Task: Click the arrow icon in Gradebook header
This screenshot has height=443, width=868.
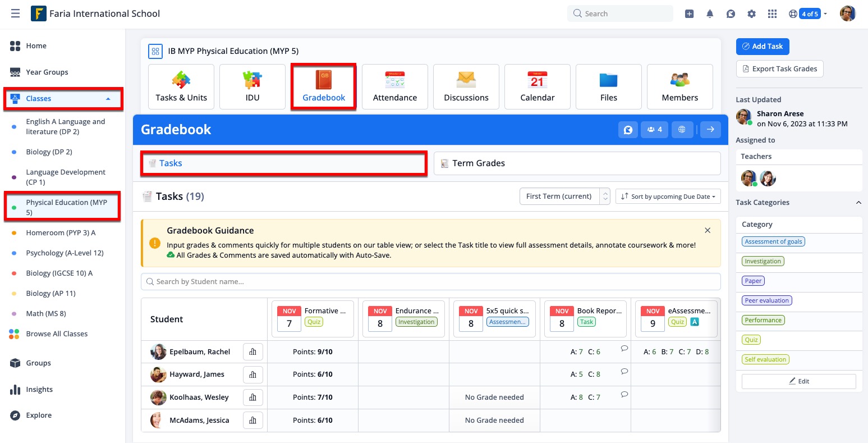Action: pyautogui.click(x=710, y=130)
